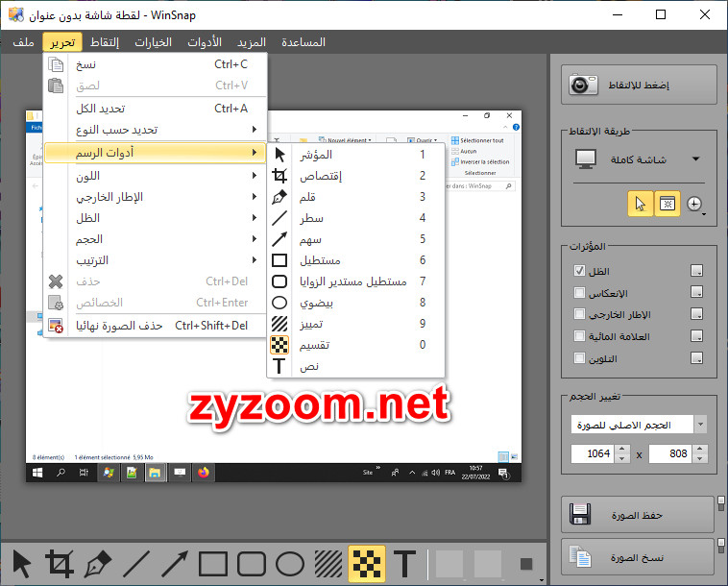Expand الترتيب order submenu
The height and width of the screenshot is (586, 728).
click(155, 260)
